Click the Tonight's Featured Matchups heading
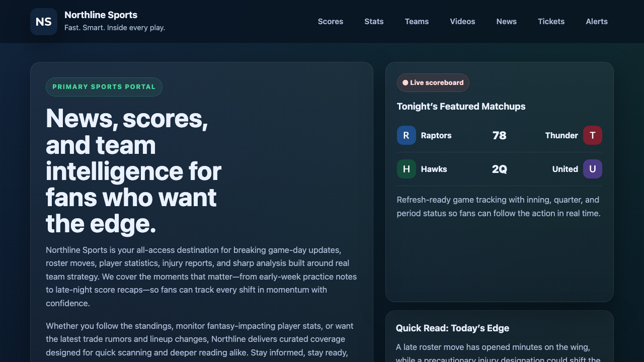644x362 pixels. (x=461, y=107)
